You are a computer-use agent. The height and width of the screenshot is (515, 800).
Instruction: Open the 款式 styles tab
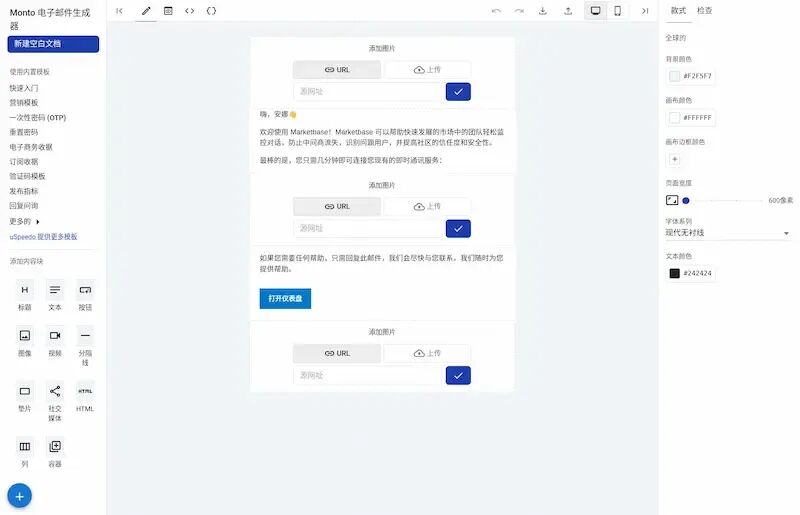[x=678, y=11]
